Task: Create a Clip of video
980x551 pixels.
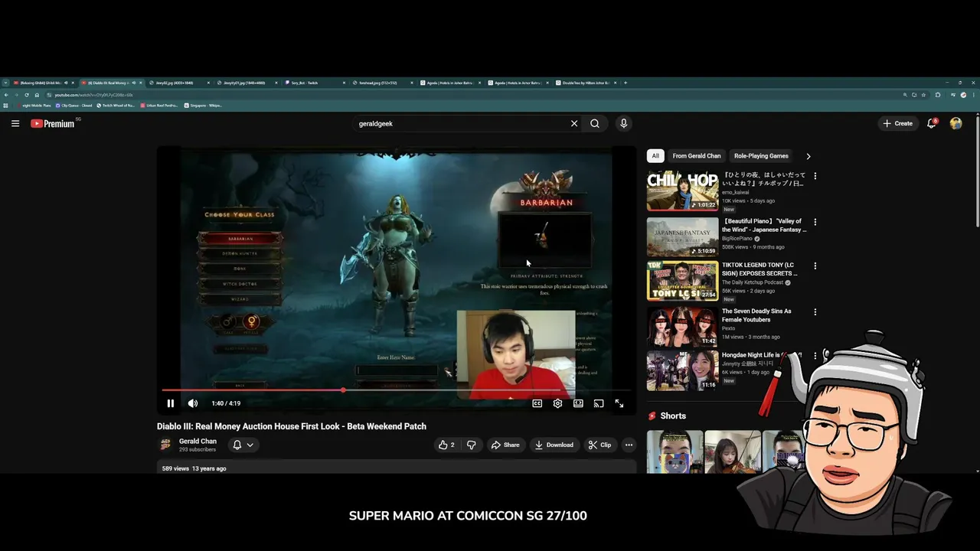Action: [x=599, y=445]
